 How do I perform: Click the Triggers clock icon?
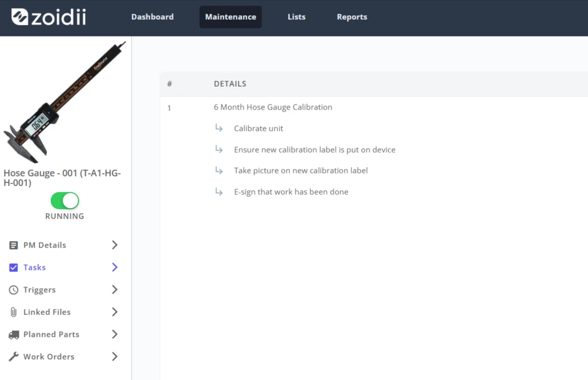click(14, 290)
